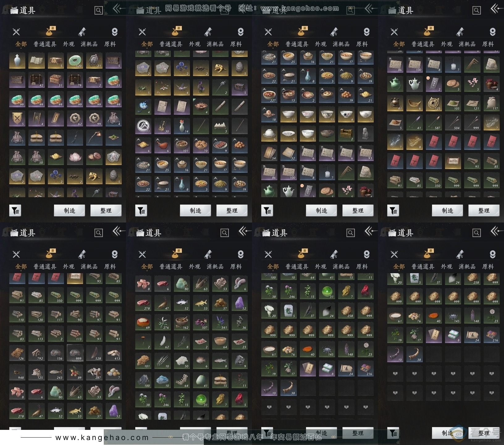The width and height of the screenshot is (504, 445).
Task: Select the lychee fruit with count 89
Action: click(x=75, y=372)
